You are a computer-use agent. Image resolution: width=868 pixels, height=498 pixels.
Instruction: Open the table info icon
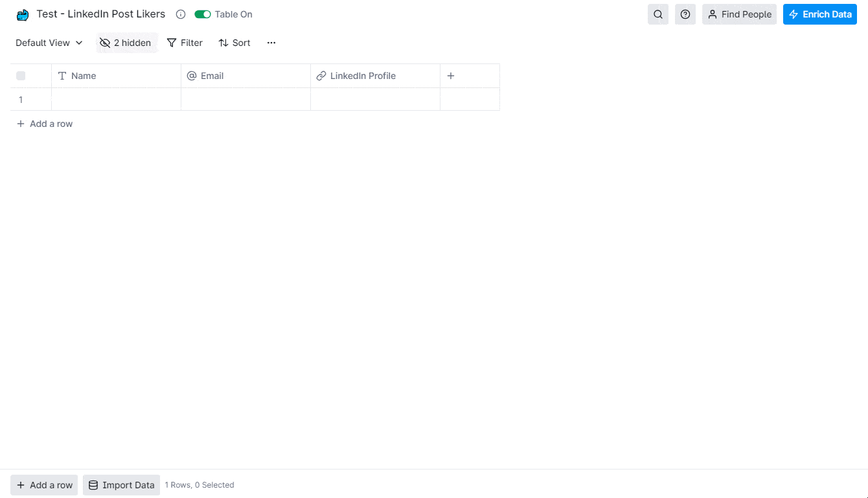tap(181, 14)
